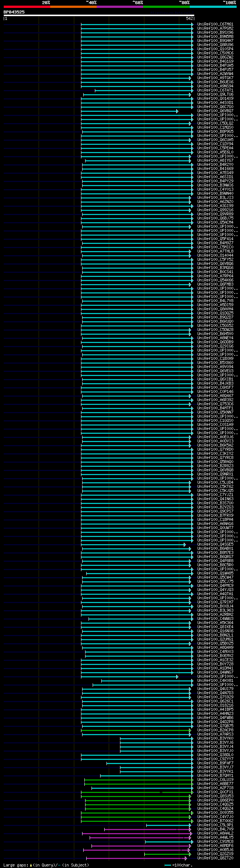Click the white query sequence bar

[x=99, y=15]
